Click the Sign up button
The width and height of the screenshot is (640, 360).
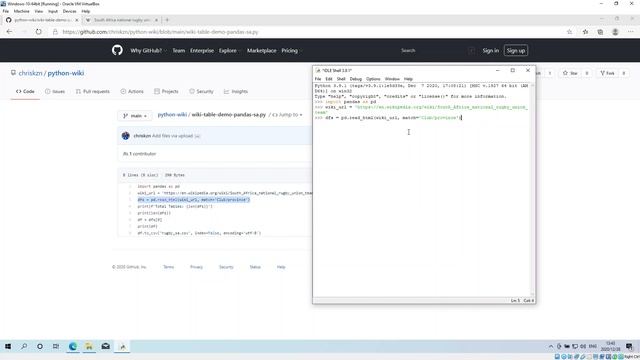(516, 51)
